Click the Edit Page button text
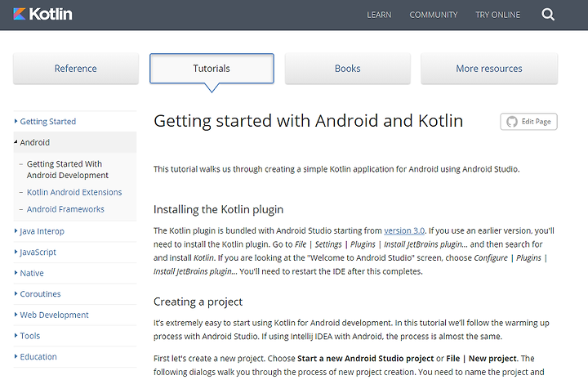This screenshot has height=380, width=588. 536,122
